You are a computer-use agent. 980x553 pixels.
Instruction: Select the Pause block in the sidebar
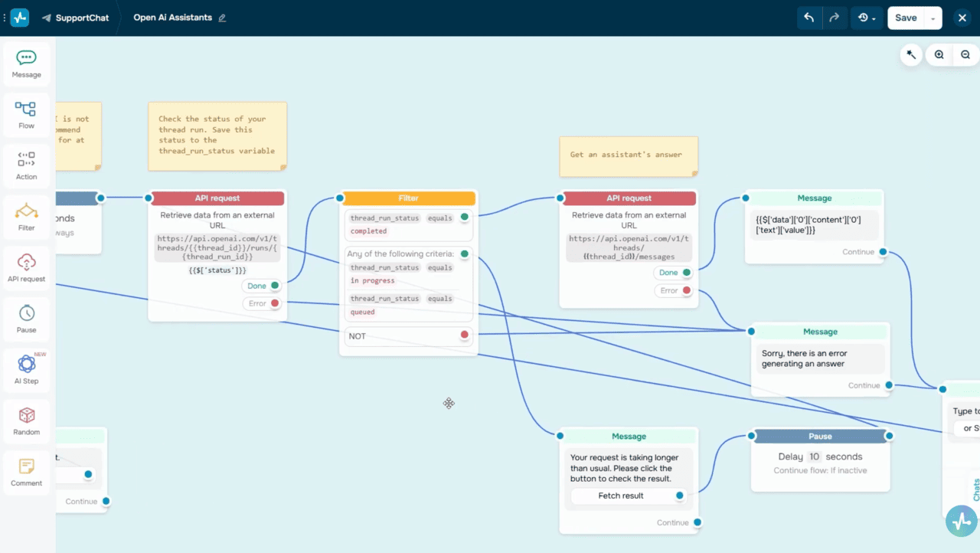click(x=26, y=319)
